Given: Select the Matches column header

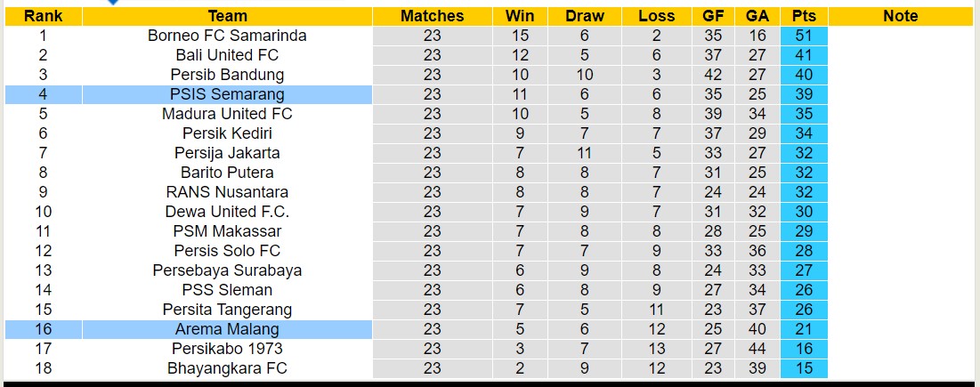Looking at the screenshot, I should (x=432, y=16).
